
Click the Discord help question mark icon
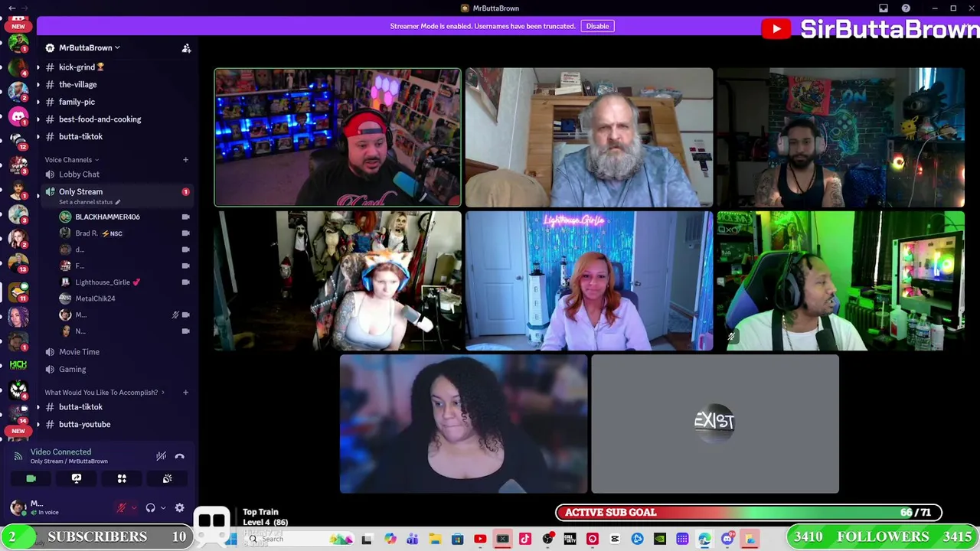[906, 8]
